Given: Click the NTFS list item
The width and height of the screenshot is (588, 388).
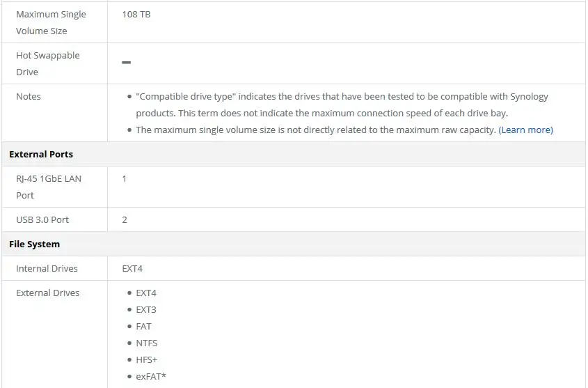Looking at the screenshot, I should coord(147,343).
